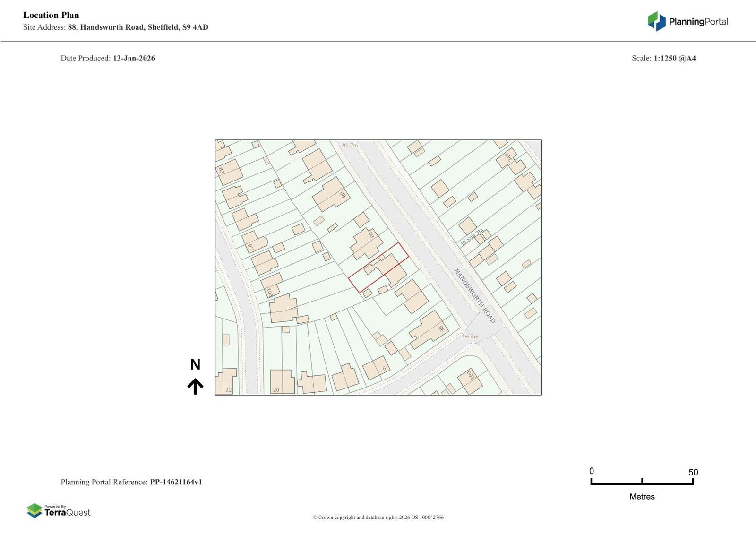Select the building numbered 80
Viewport: 756px width, 535px height.
[330, 195]
